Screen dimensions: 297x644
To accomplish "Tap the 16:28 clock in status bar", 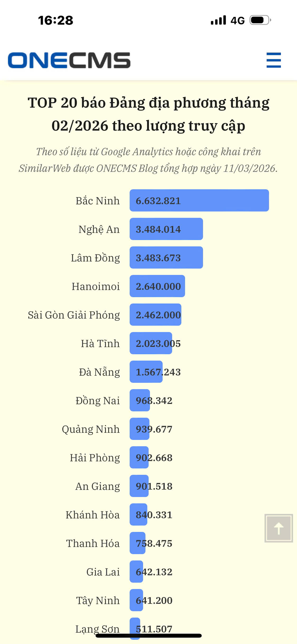I will click(x=56, y=21).
